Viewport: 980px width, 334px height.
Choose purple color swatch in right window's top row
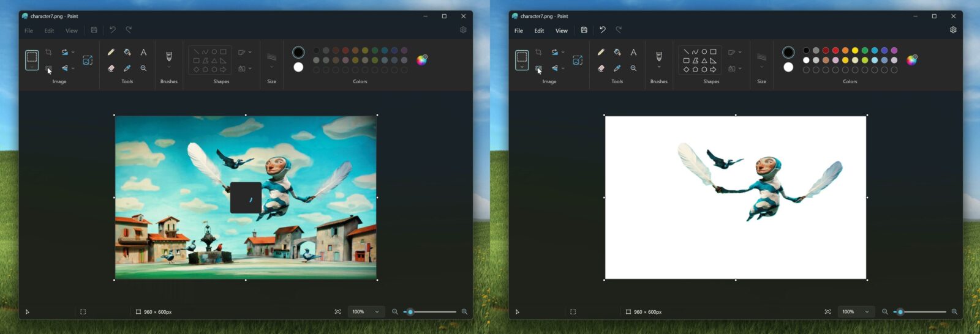894,51
